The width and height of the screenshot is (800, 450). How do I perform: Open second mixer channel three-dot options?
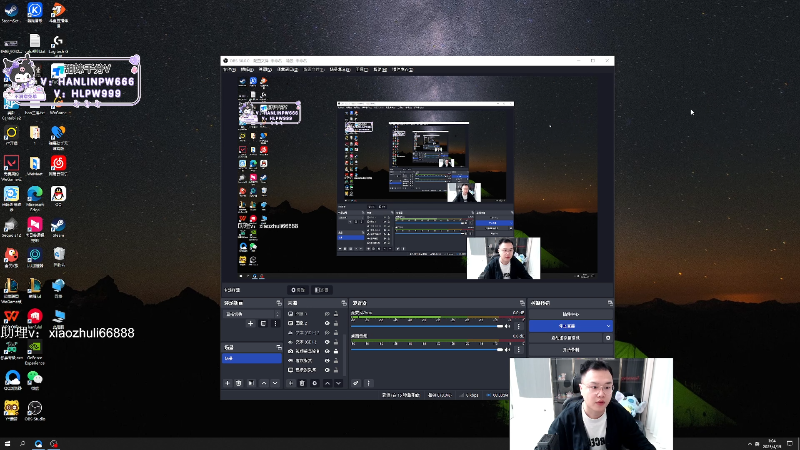[519, 350]
